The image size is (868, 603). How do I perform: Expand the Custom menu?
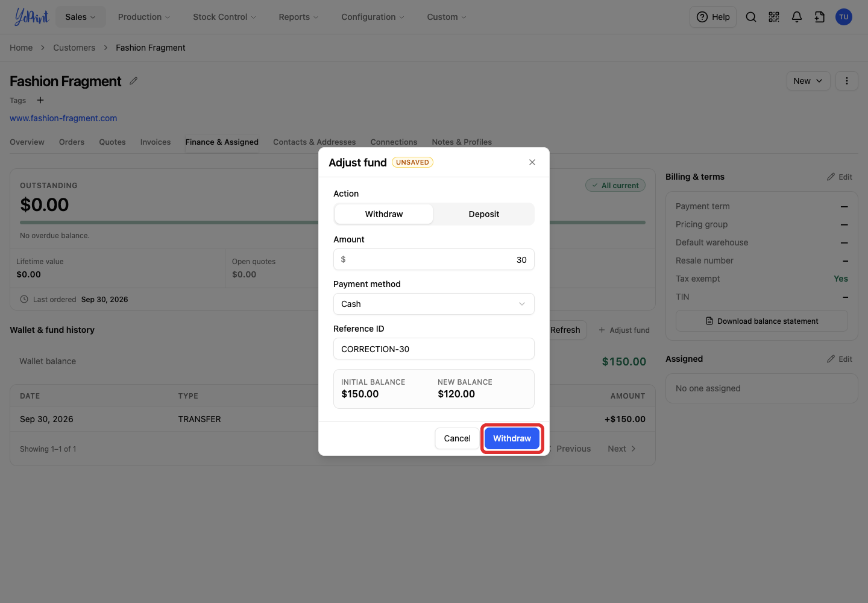coord(447,17)
